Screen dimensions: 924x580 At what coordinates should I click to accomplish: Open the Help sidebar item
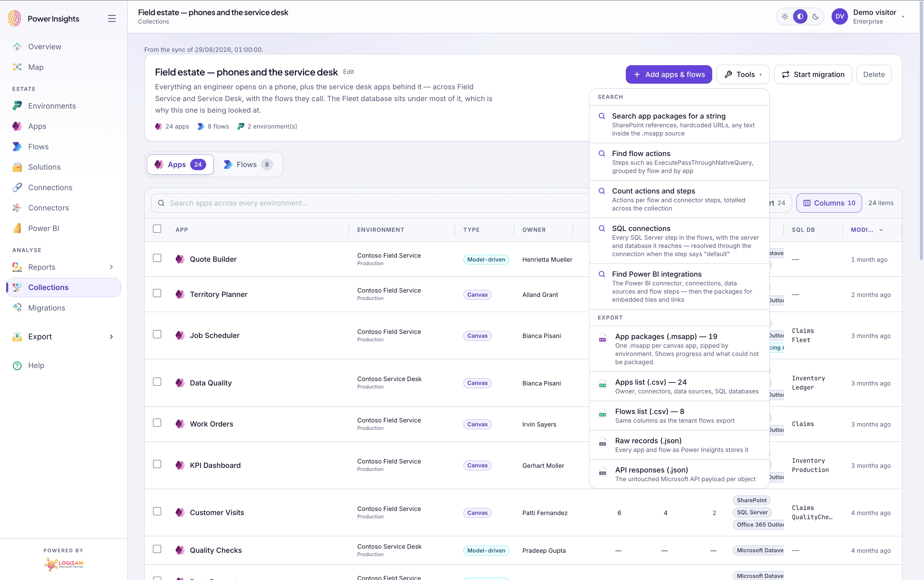pos(64,365)
